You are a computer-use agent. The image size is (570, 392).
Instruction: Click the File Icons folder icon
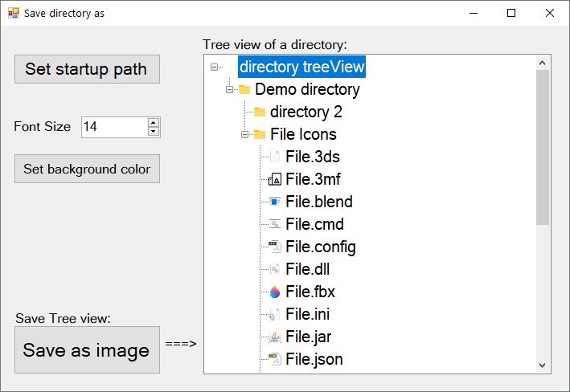(260, 134)
